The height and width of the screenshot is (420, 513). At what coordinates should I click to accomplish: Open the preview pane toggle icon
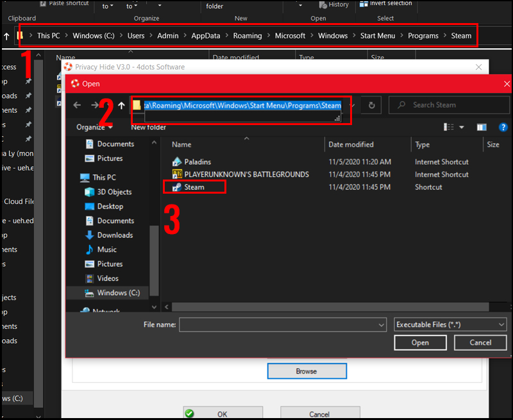point(482,127)
